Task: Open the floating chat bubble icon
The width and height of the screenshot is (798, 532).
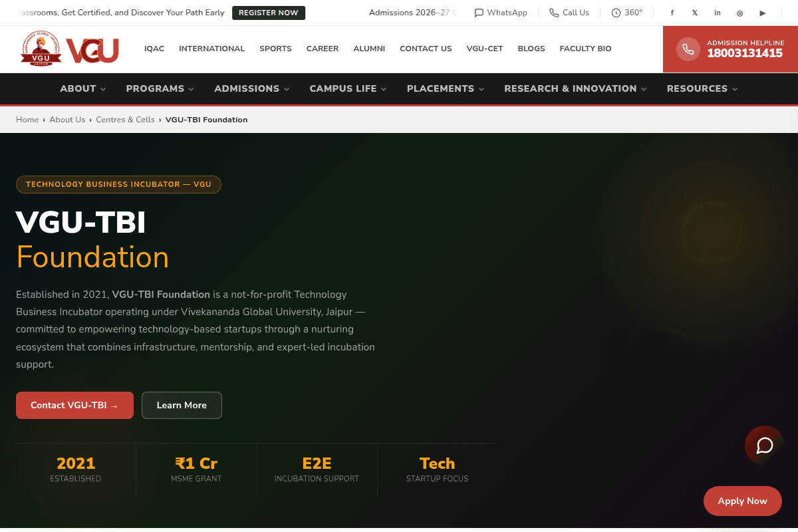Action: [765, 445]
